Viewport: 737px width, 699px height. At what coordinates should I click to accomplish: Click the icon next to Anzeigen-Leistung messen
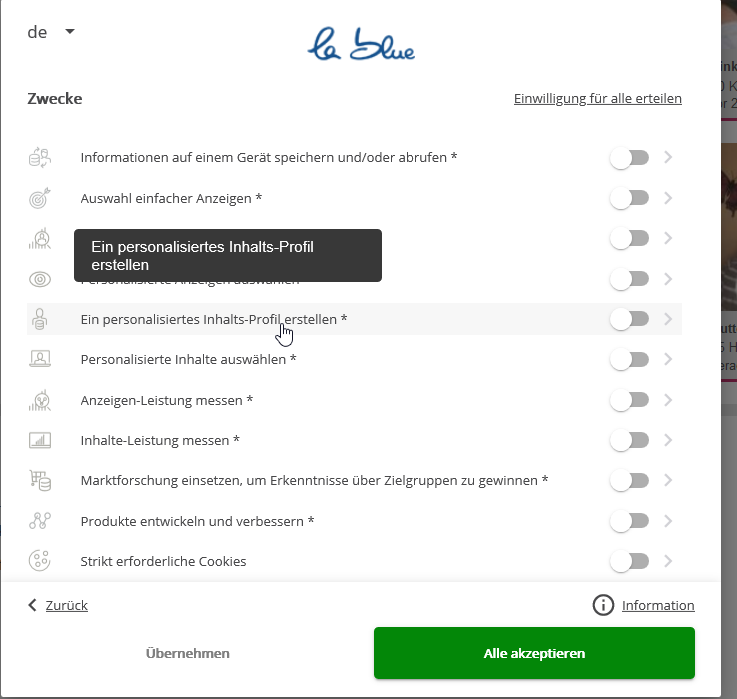click(x=39, y=400)
